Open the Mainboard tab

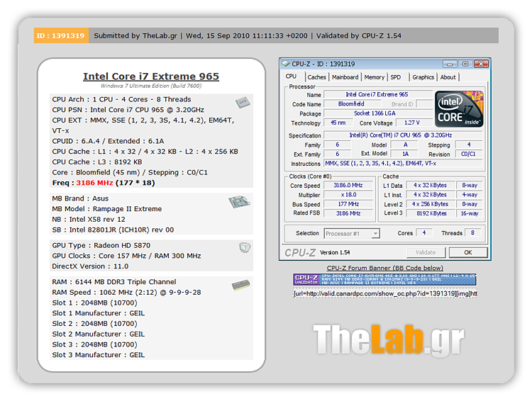tap(345, 77)
